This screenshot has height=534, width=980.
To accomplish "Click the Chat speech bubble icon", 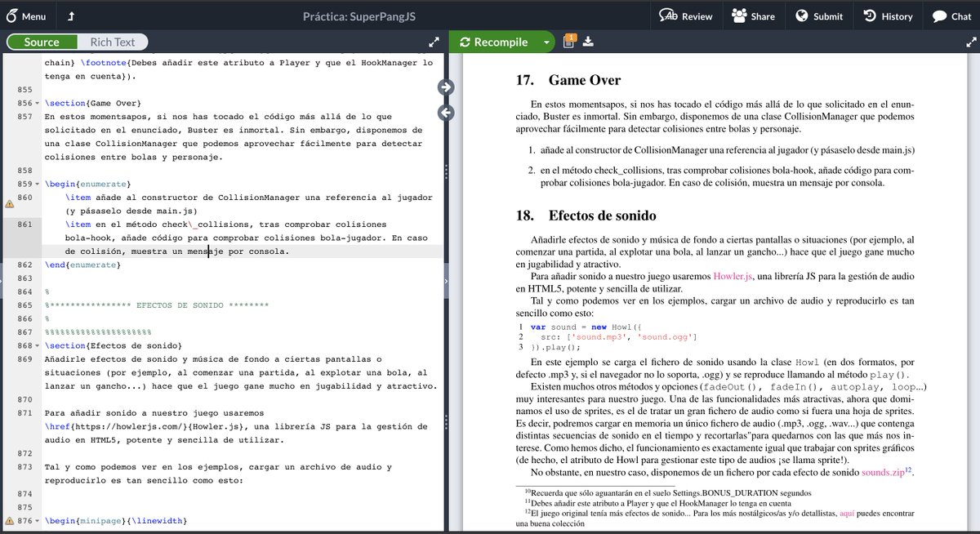I will pos(940,16).
